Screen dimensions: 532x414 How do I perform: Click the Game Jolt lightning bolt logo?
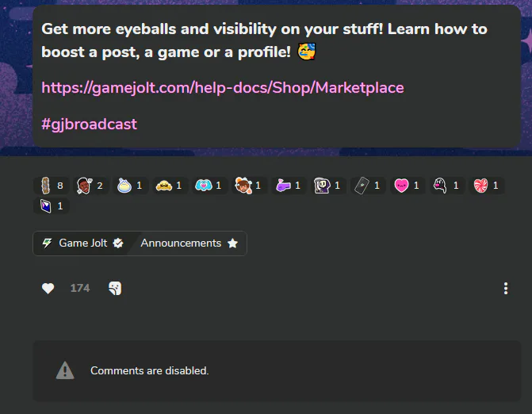[47, 243]
